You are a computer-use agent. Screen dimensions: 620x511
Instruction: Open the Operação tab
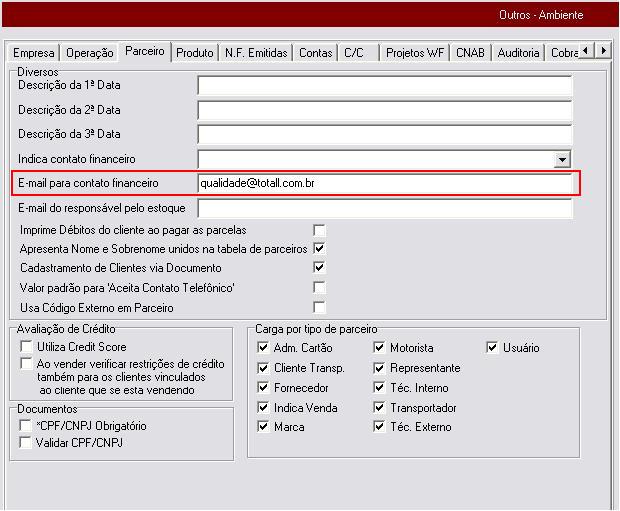coord(90,53)
